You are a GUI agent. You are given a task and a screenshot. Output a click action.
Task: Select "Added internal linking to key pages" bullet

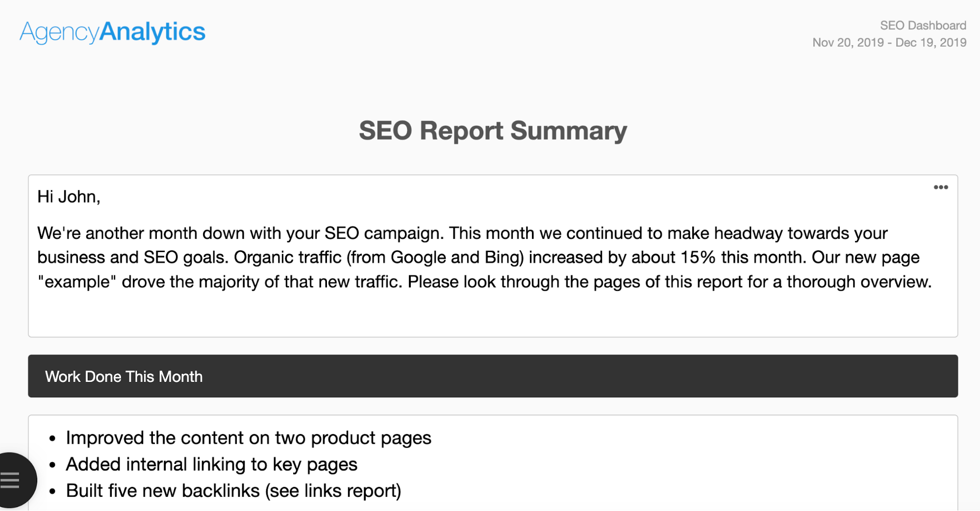click(x=211, y=464)
